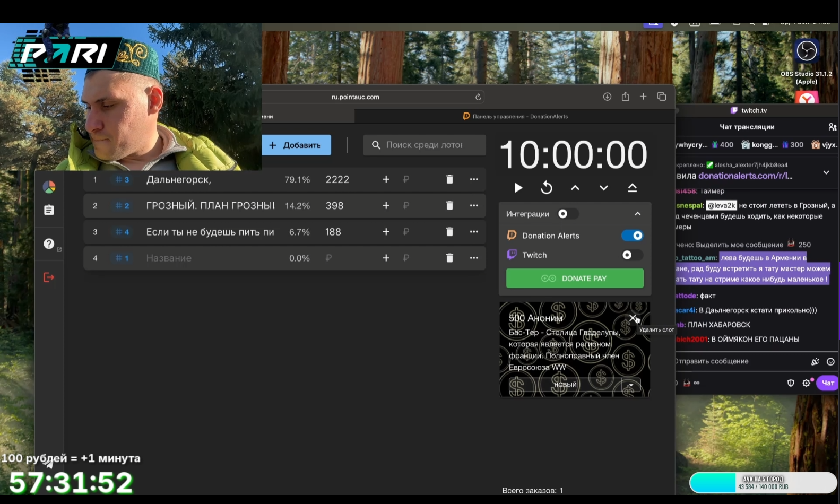The image size is (840, 504).
Task: Open the wheel chart sidebar icon
Action: point(49,187)
